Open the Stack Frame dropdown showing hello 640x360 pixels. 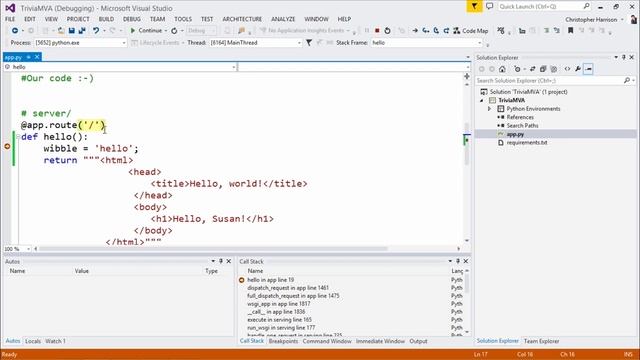tap(479, 43)
